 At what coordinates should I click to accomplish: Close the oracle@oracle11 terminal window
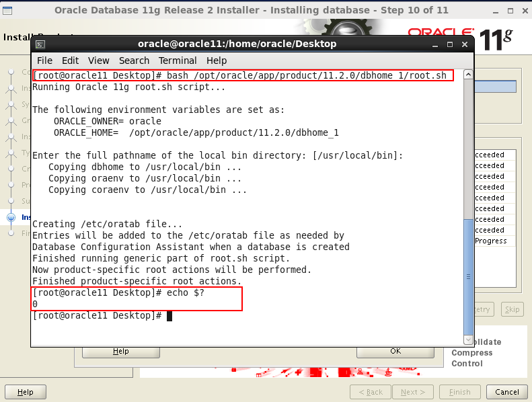pos(465,44)
